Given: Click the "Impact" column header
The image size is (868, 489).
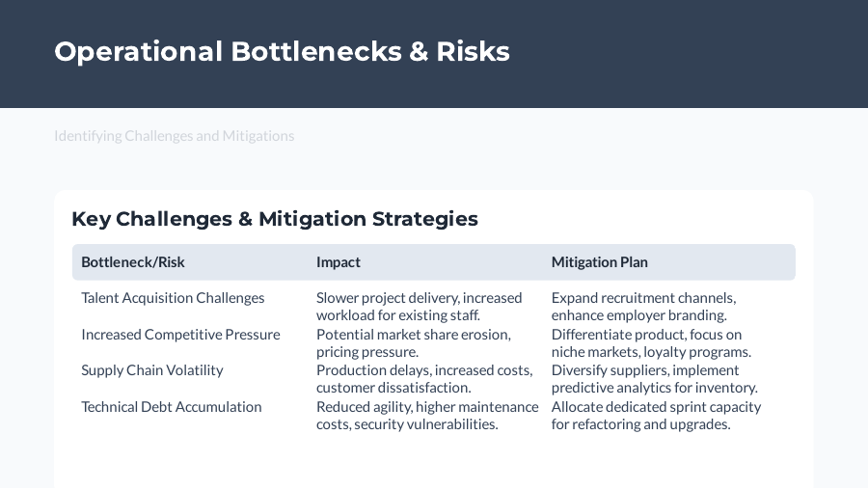Looking at the screenshot, I should coord(339,262).
